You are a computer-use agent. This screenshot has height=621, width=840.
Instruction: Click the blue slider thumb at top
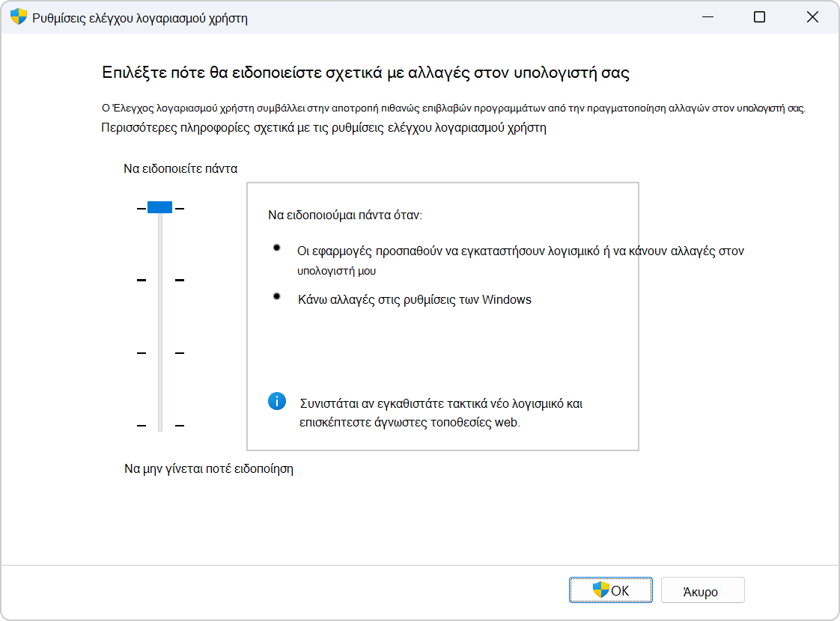(159, 207)
